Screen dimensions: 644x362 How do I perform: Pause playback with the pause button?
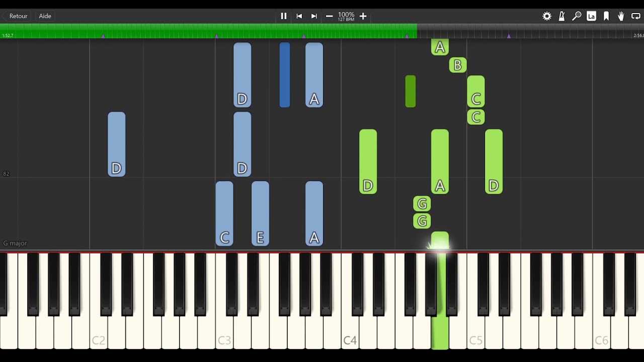tap(284, 16)
